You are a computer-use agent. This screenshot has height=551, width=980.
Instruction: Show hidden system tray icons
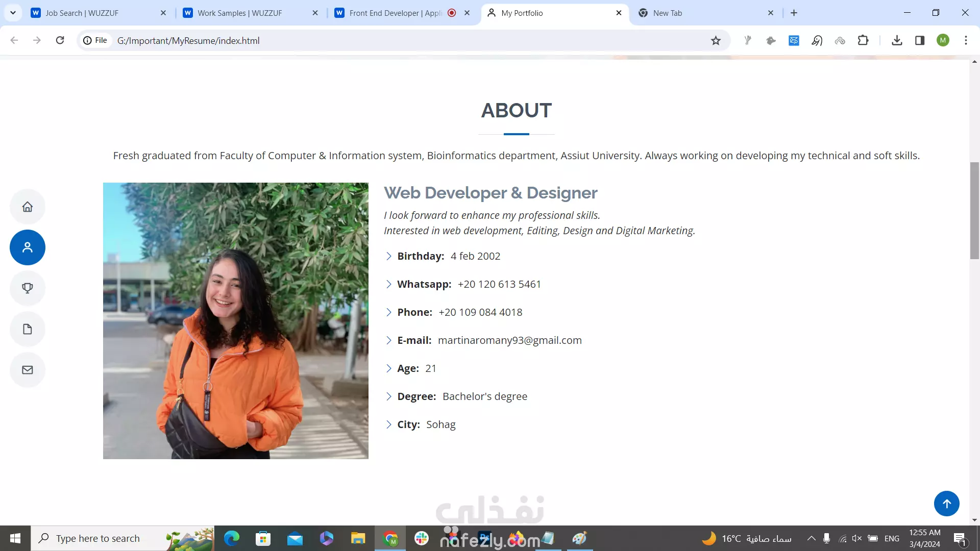811,538
